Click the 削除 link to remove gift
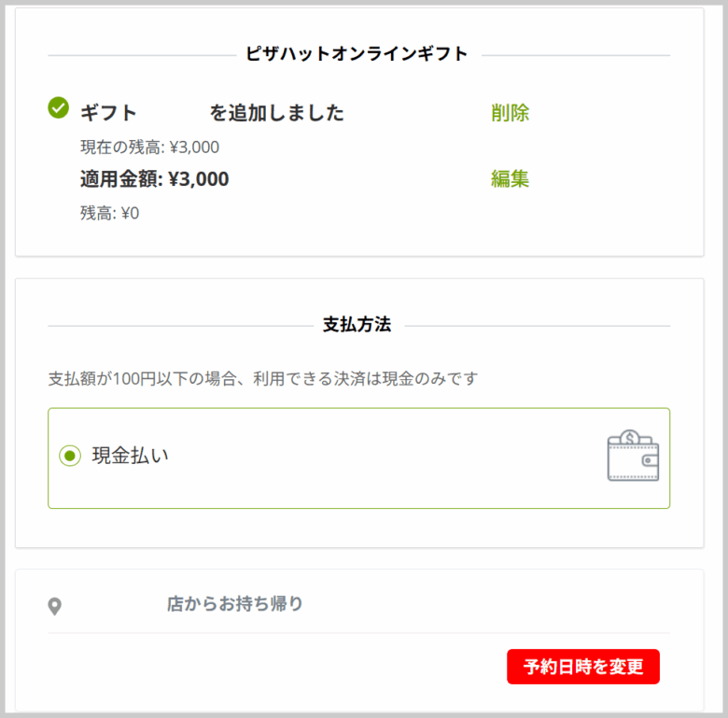 510,113
